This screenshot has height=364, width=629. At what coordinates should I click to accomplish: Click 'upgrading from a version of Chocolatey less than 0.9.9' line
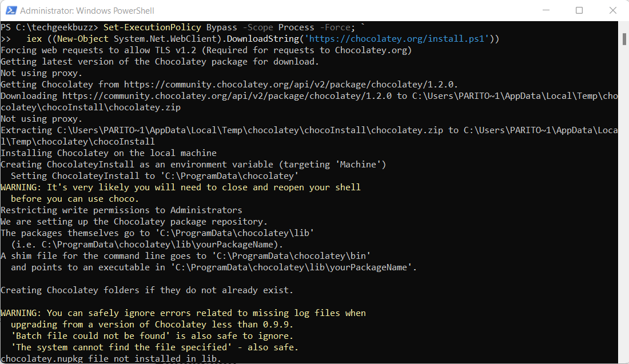152,325
